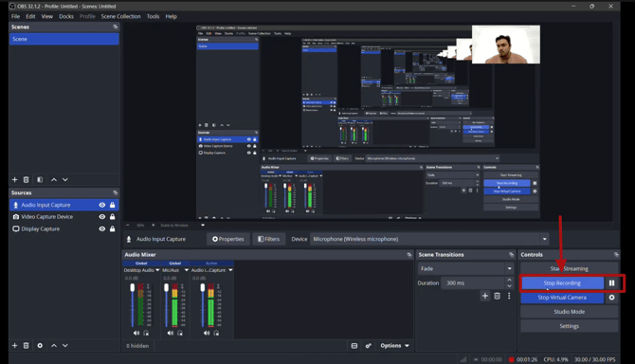
Task: Move the scene up with the arrow
Action: 54,179
